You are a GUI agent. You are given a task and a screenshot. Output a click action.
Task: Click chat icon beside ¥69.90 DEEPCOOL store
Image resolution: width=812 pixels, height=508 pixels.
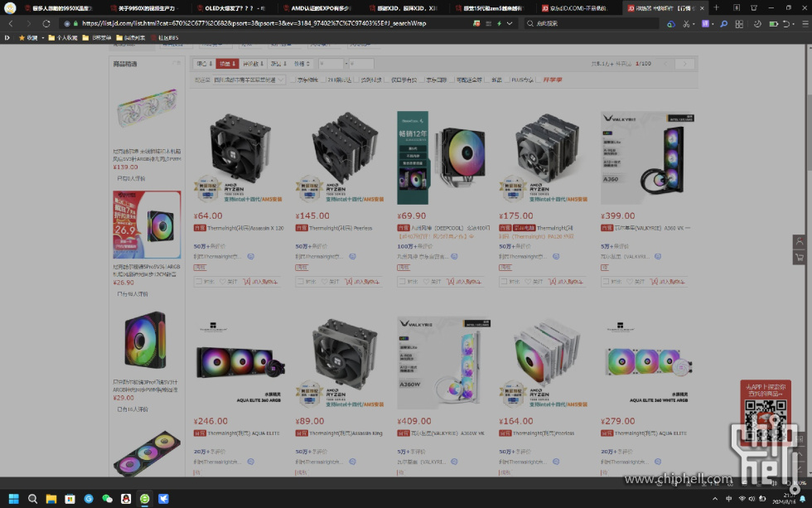pyautogui.click(x=454, y=256)
